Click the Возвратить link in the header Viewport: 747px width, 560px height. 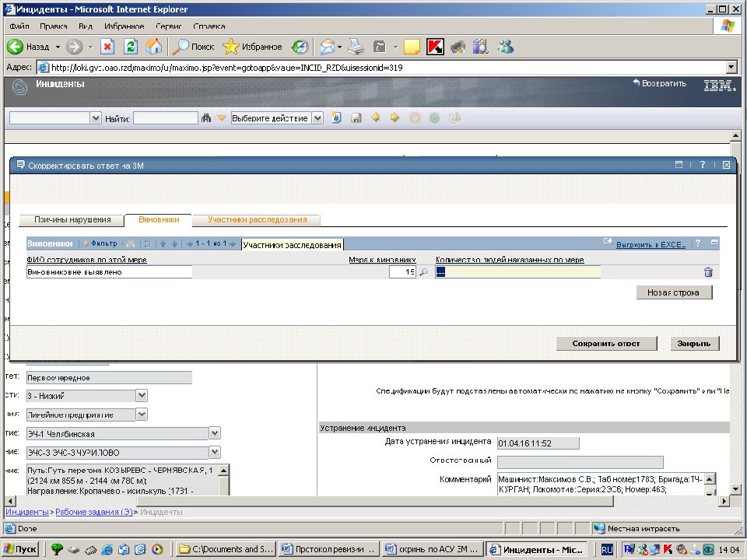click(660, 83)
